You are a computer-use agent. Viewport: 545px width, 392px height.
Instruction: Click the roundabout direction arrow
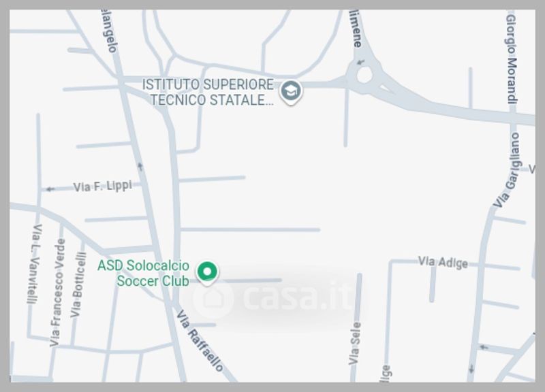(361, 63)
